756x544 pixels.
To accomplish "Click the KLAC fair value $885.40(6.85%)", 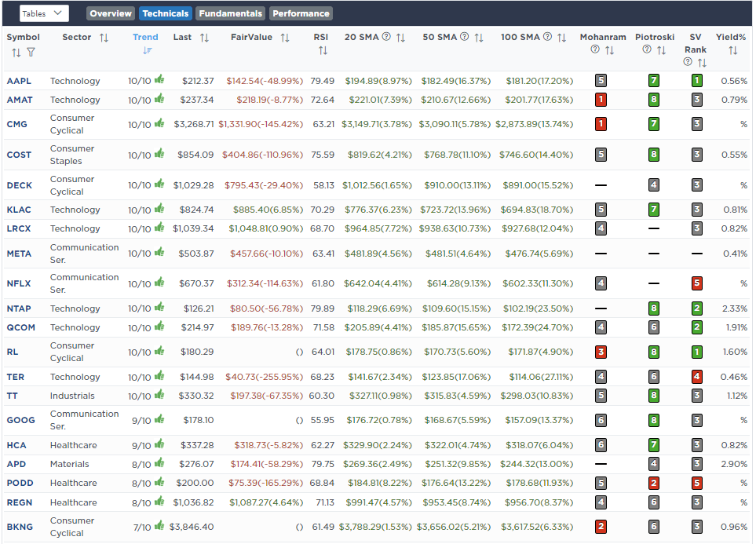I will (268, 210).
